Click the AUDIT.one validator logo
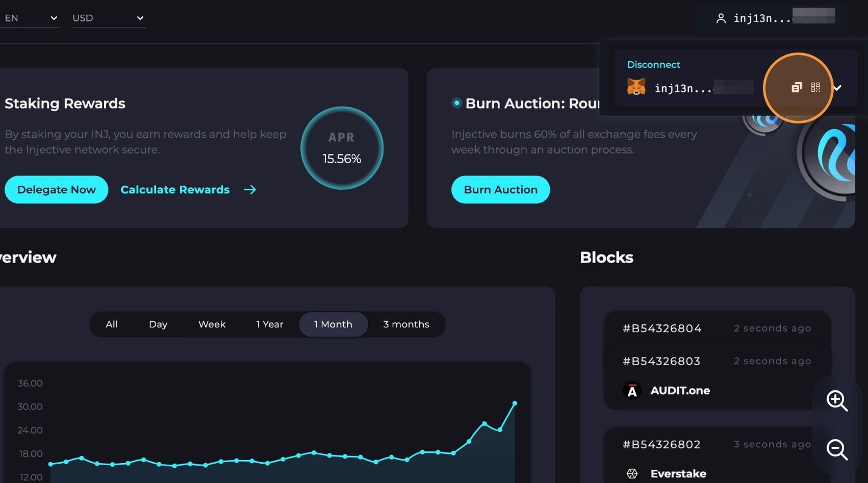 [632, 391]
